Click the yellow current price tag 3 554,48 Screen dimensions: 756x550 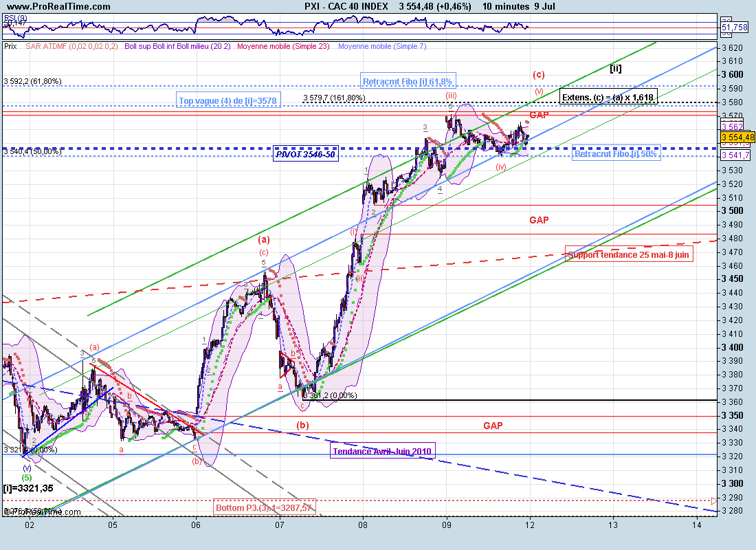pyautogui.click(x=738, y=138)
